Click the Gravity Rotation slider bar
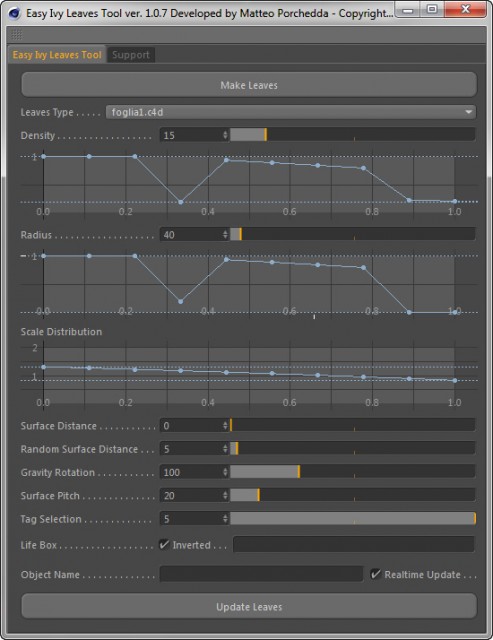 point(353,472)
